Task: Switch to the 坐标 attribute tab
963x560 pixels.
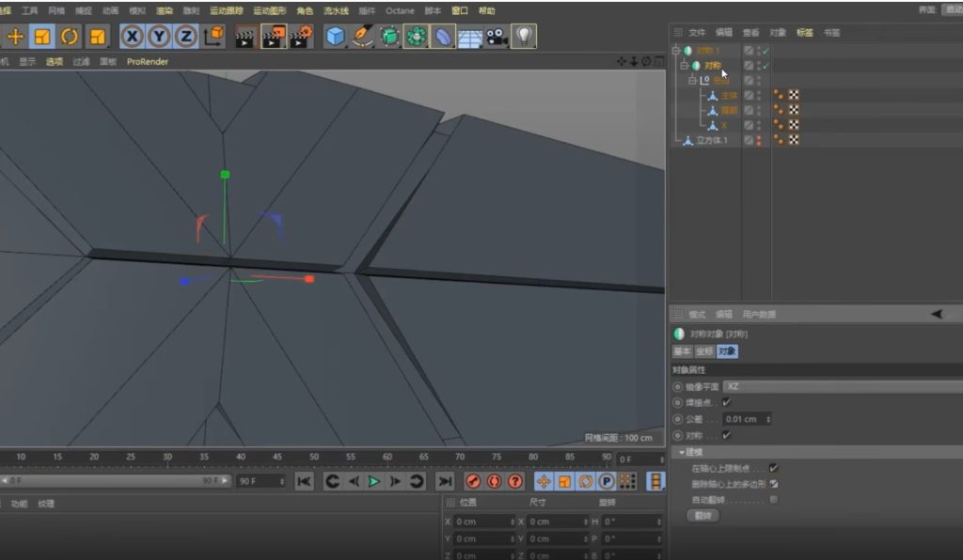Action: 704,351
